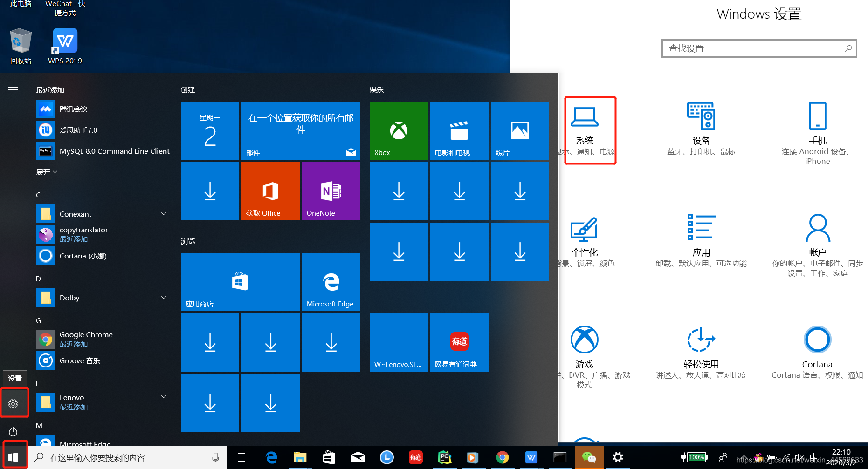Open WPS from the taskbar

[531, 457]
